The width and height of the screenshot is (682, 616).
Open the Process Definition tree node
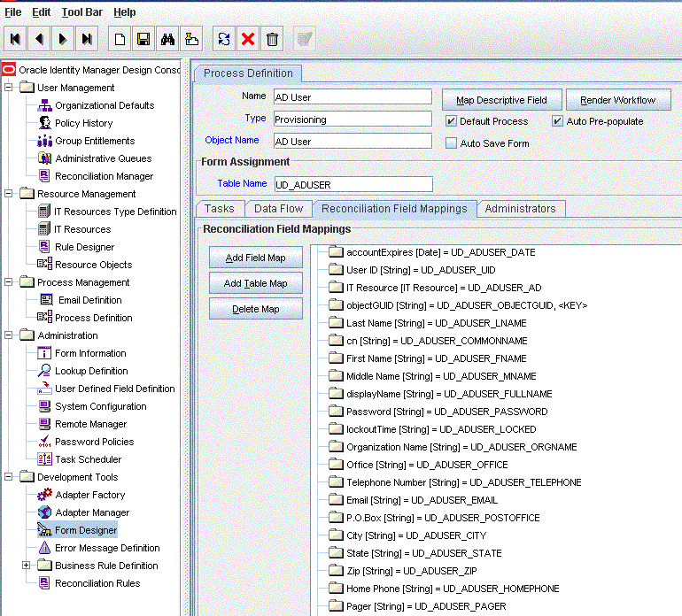pyautogui.click(x=85, y=319)
